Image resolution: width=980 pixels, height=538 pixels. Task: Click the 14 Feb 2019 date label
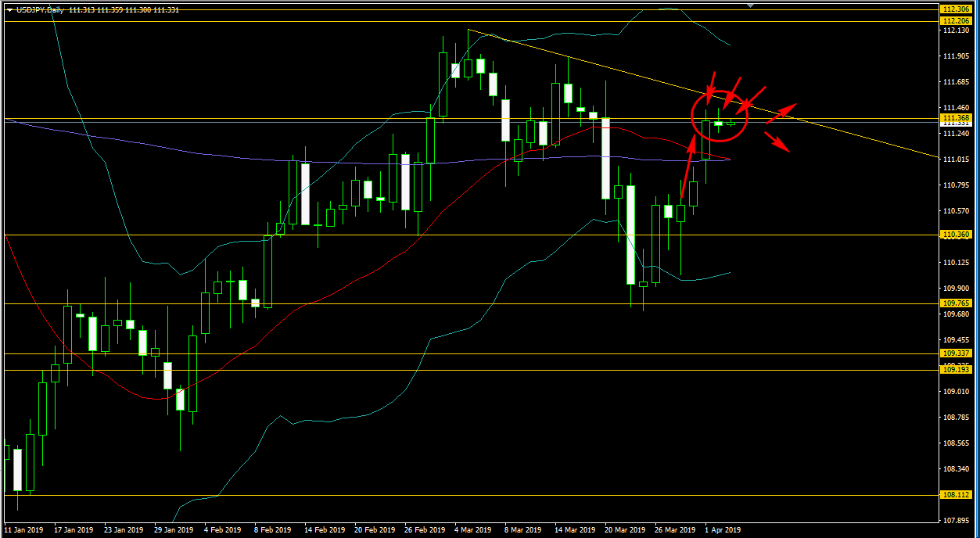pos(325,530)
